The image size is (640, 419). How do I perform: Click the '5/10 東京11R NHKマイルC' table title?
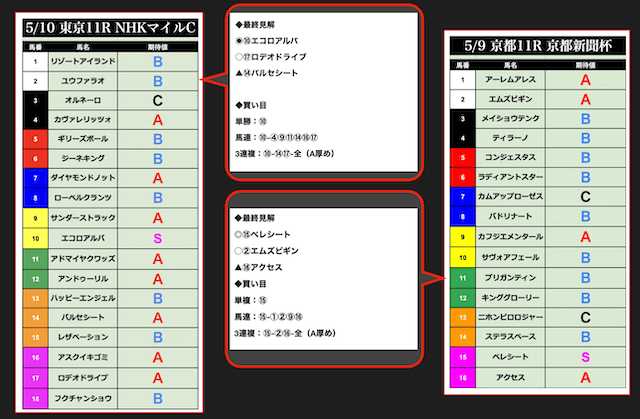[x=110, y=28]
